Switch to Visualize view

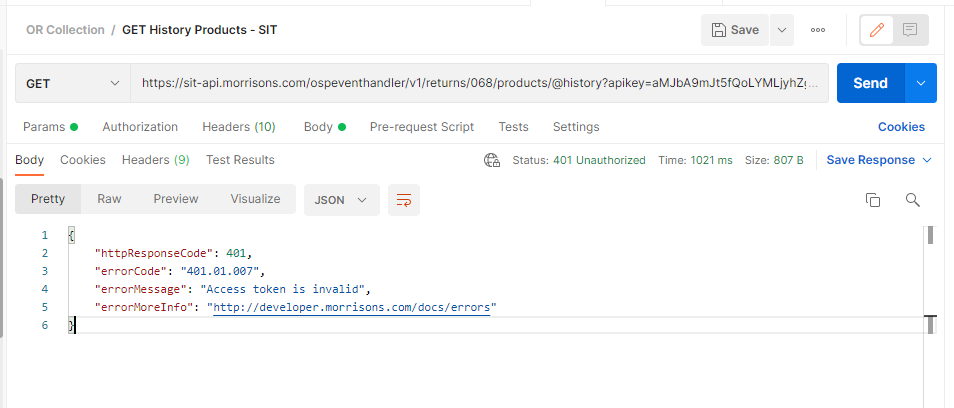(x=256, y=199)
